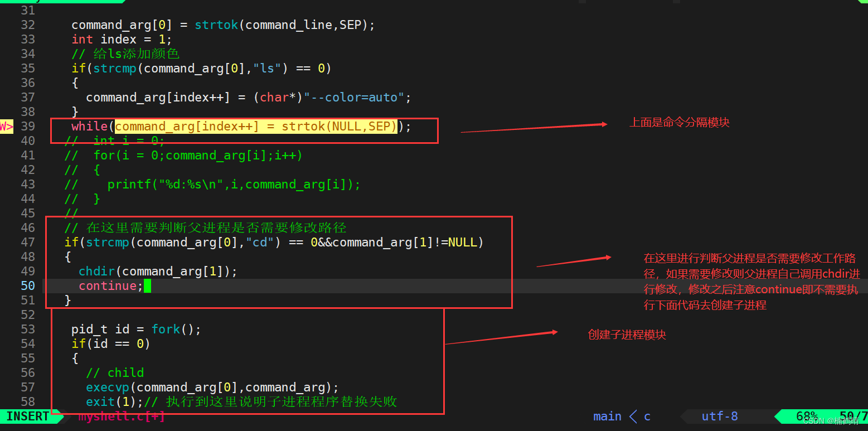Click the chdir(command_arg[1]) call
The width and height of the screenshot is (868, 431).
point(154,272)
